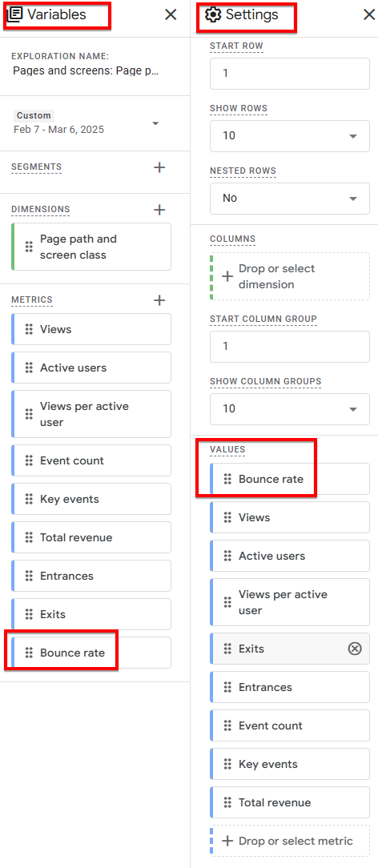Screen dimensions: 378x868
Task: Click the Custom date label
Action: coord(34,115)
